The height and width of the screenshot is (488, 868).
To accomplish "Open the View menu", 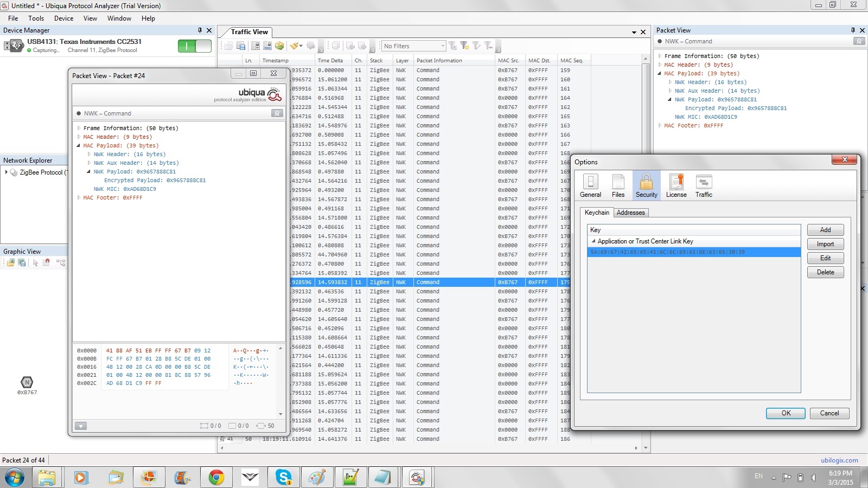I will [90, 18].
